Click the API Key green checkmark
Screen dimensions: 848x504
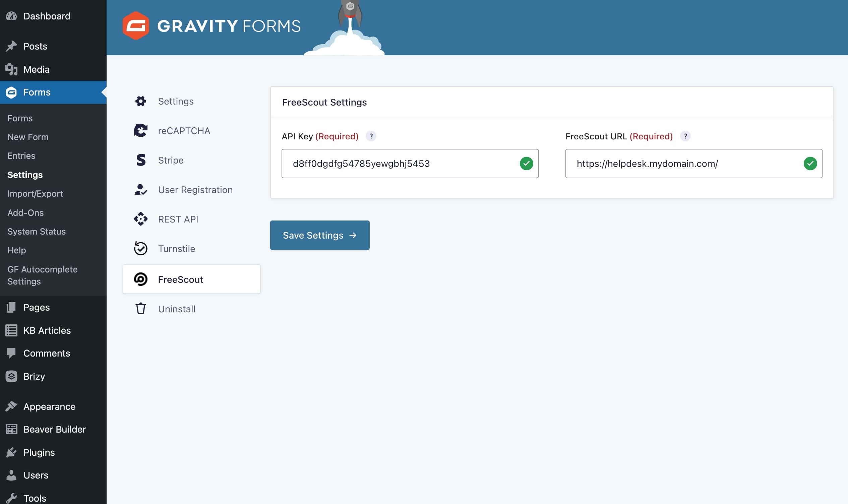(x=526, y=163)
